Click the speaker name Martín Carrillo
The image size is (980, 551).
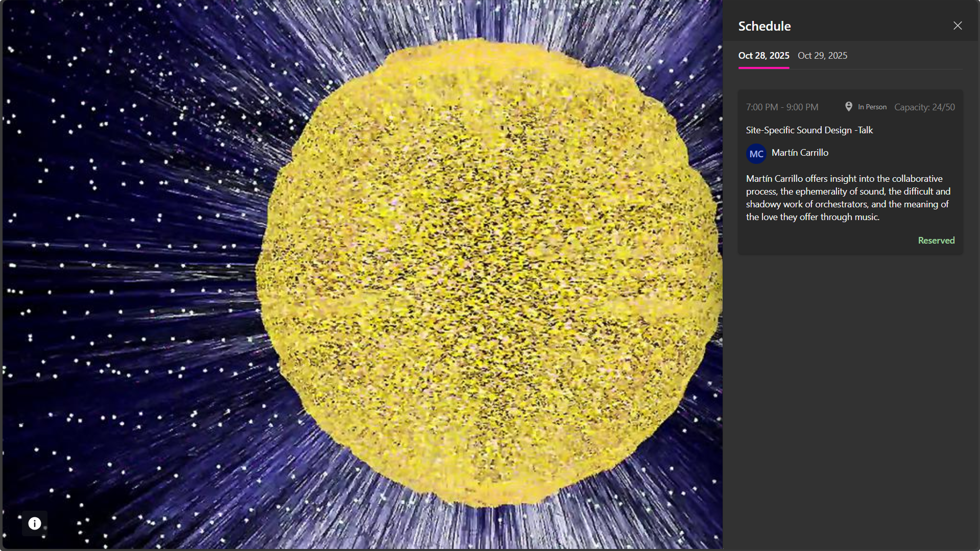[x=800, y=153]
